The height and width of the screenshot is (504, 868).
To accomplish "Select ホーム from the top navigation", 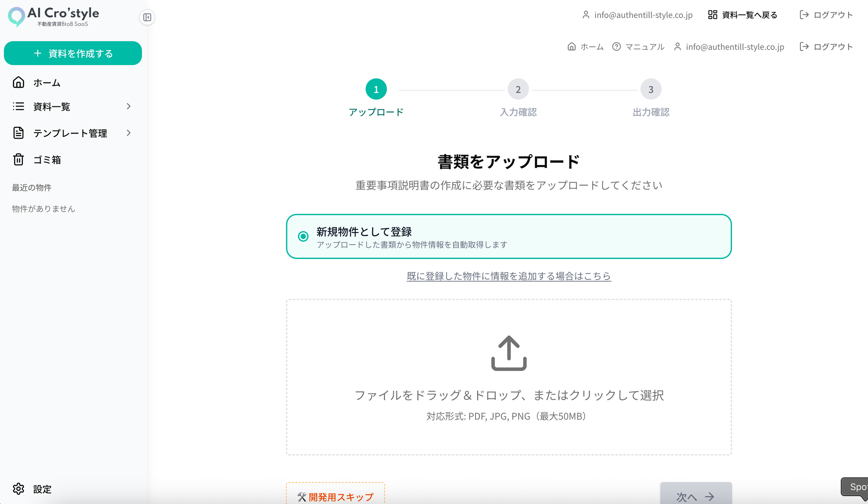I will pyautogui.click(x=586, y=47).
